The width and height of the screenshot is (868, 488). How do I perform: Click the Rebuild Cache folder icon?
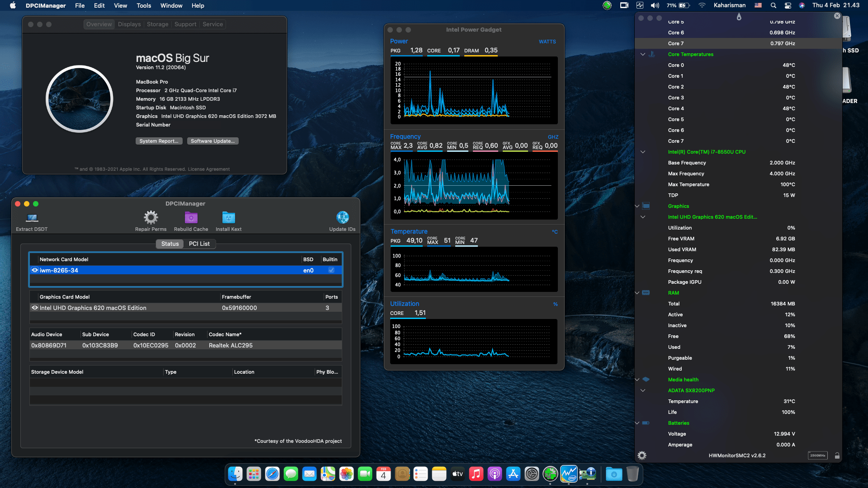tap(191, 218)
